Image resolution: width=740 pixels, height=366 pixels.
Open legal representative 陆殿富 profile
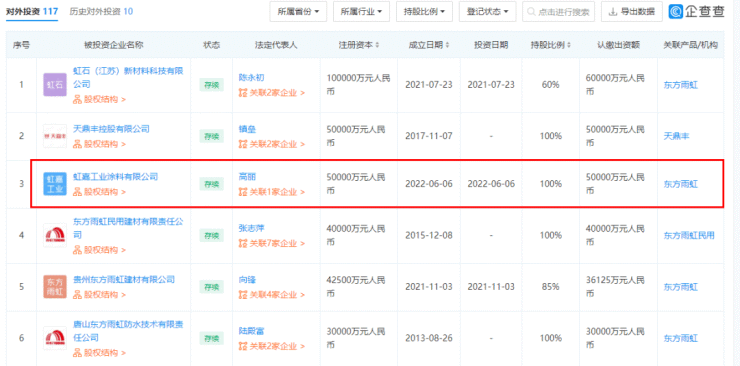[x=252, y=331]
